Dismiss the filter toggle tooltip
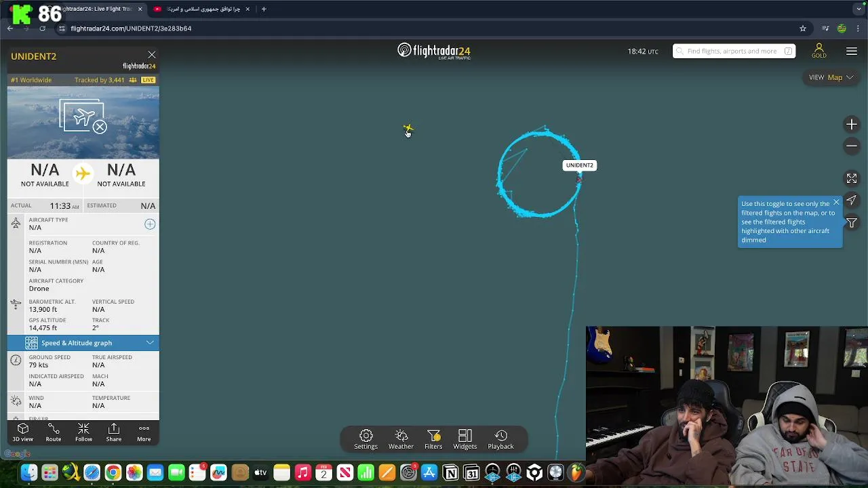Screen dimensions: 868x488 pyautogui.click(x=836, y=202)
